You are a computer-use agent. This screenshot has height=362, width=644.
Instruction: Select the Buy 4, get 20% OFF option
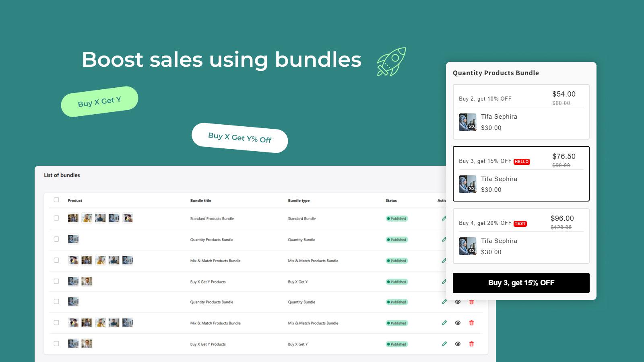pyautogui.click(x=521, y=236)
